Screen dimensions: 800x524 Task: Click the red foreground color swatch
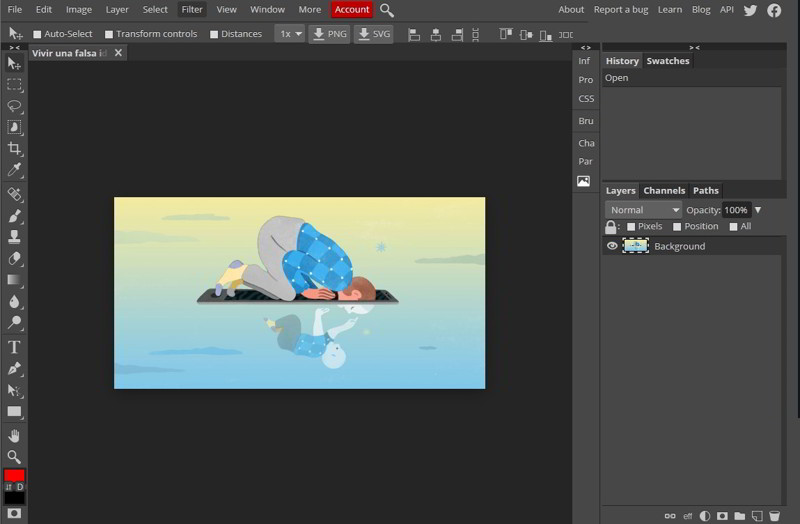[x=14, y=477]
